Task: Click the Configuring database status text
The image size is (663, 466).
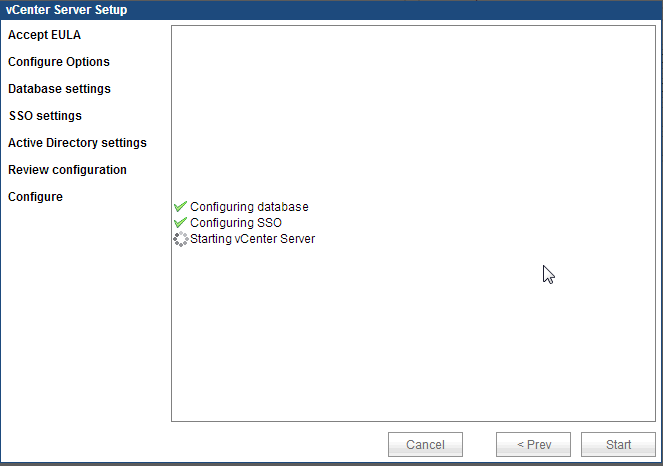Action: click(249, 207)
